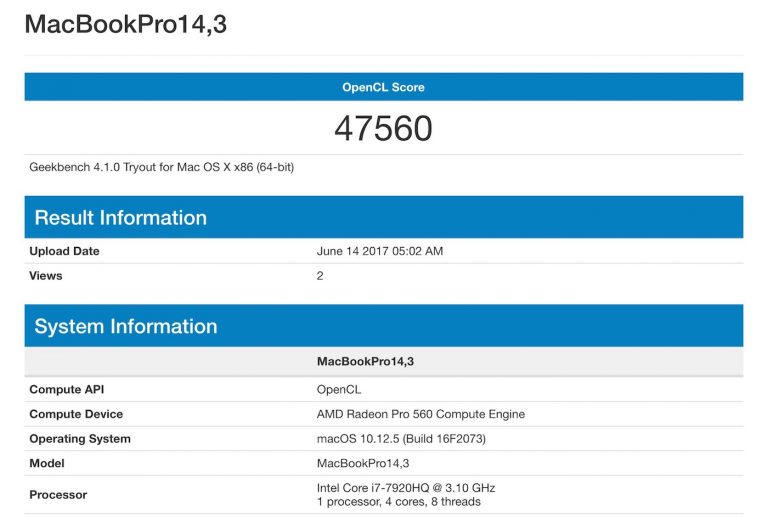Click the Compute API label
768x517 pixels.
click(x=67, y=390)
